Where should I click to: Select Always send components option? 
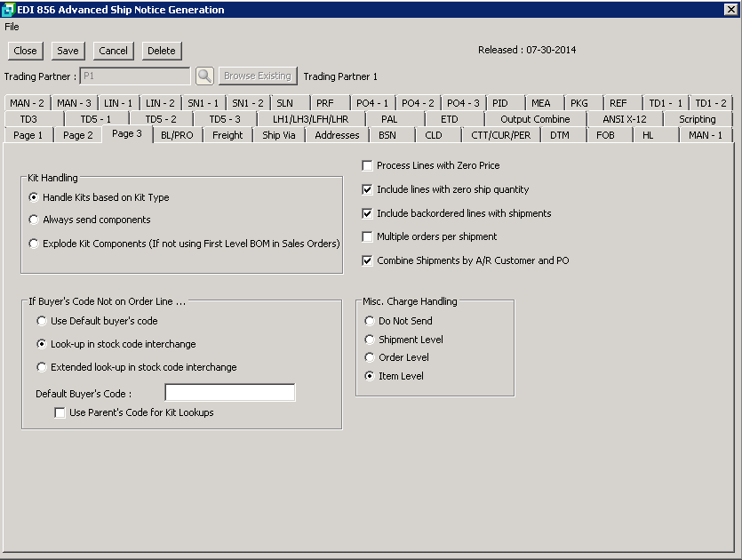[35, 220]
